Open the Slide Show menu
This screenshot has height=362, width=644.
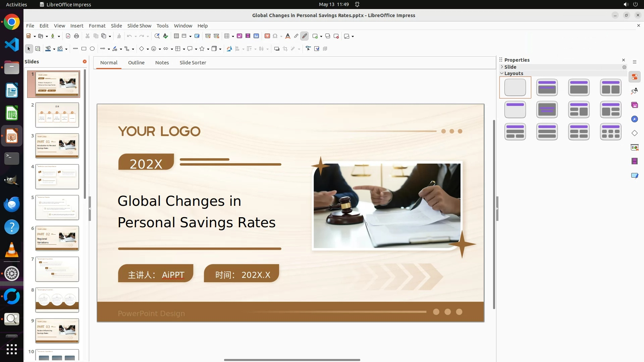(x=139, y=26)
